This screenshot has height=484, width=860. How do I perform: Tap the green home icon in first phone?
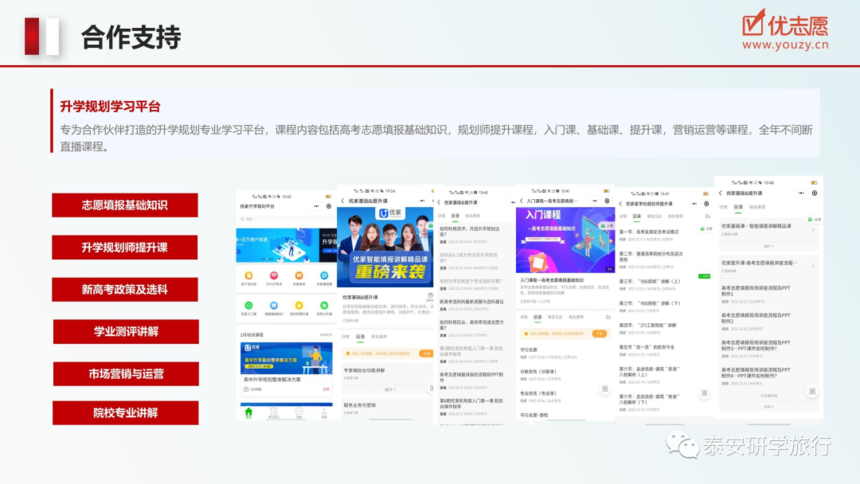pyautogui.click(x=248, y=412)
